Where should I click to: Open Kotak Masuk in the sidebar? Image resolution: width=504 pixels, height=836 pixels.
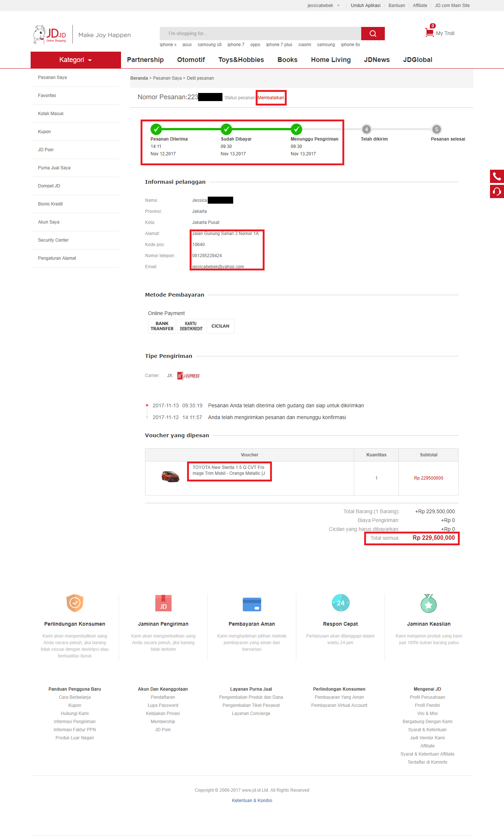point(51,114)
